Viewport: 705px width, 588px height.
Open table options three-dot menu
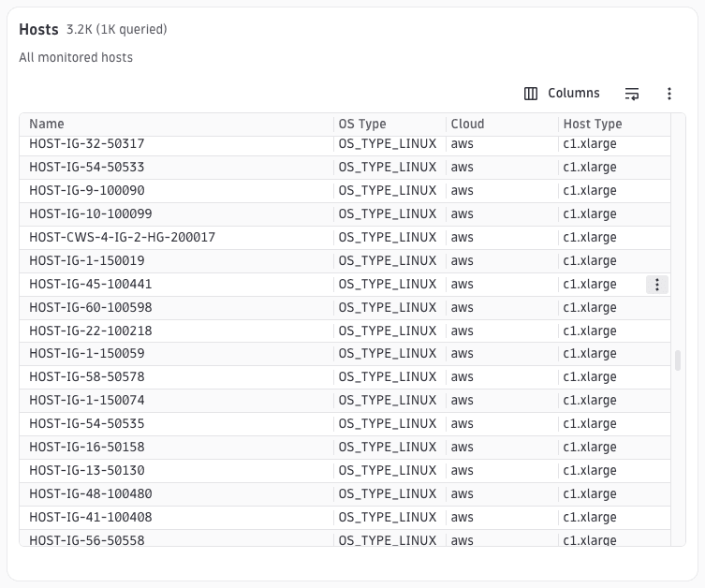coord(669,94)
